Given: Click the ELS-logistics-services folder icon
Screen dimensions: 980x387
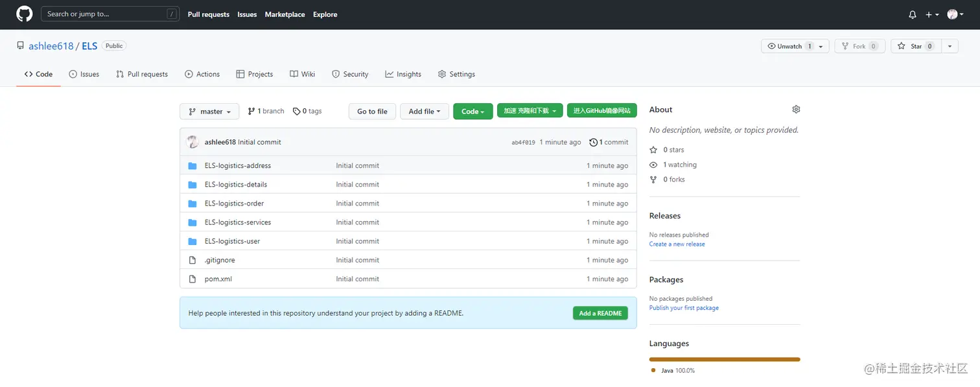Looking at the screenshot, I should tap(192, 222).
